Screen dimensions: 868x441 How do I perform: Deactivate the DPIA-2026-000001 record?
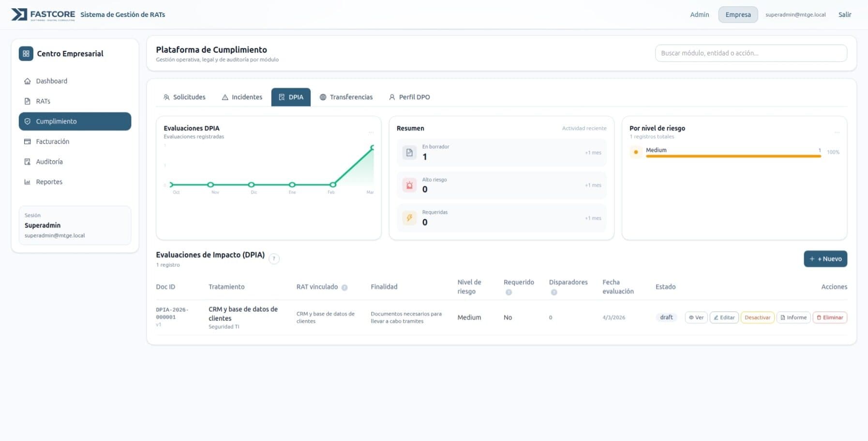[x=757, y=318]
